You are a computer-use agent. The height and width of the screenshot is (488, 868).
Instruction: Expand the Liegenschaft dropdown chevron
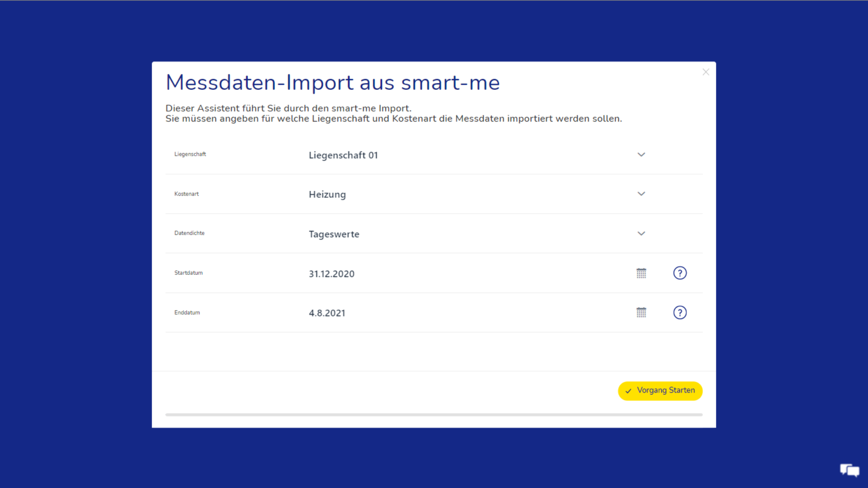point(641,155)
